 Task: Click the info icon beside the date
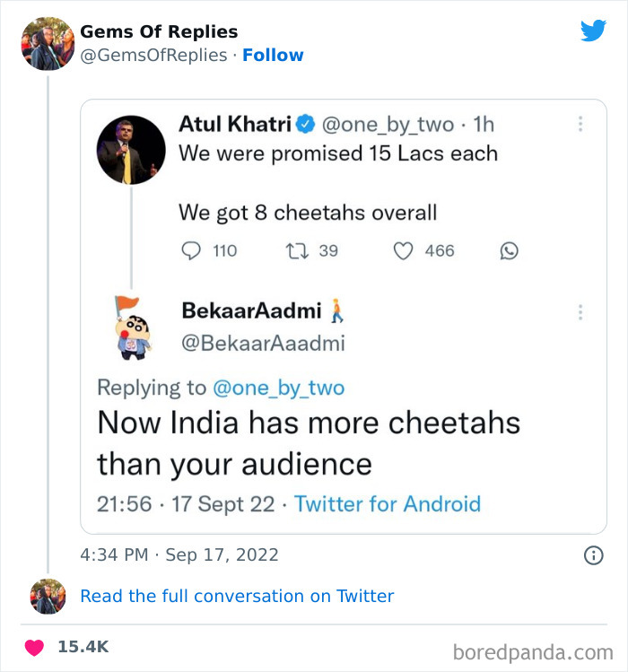(593, 555)
